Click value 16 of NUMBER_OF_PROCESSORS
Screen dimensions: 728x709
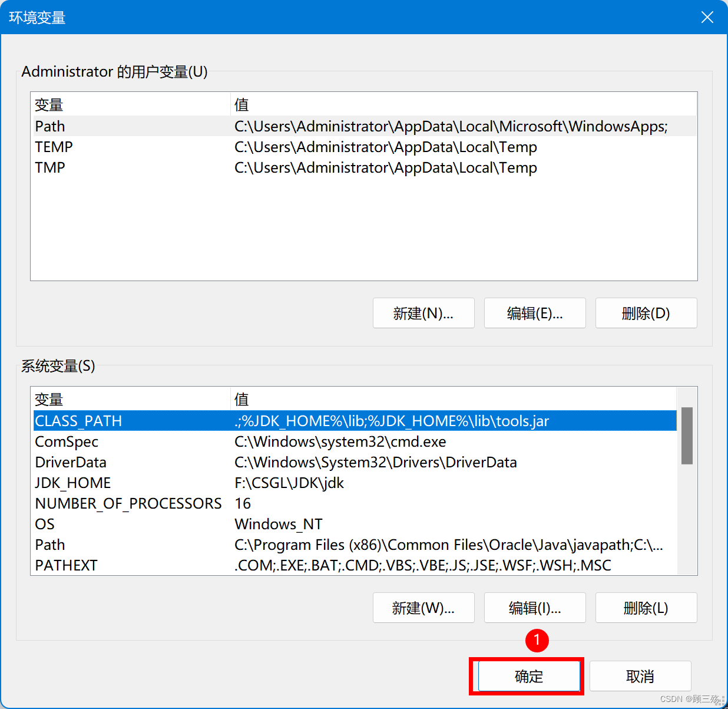click(x=243, y=503)
